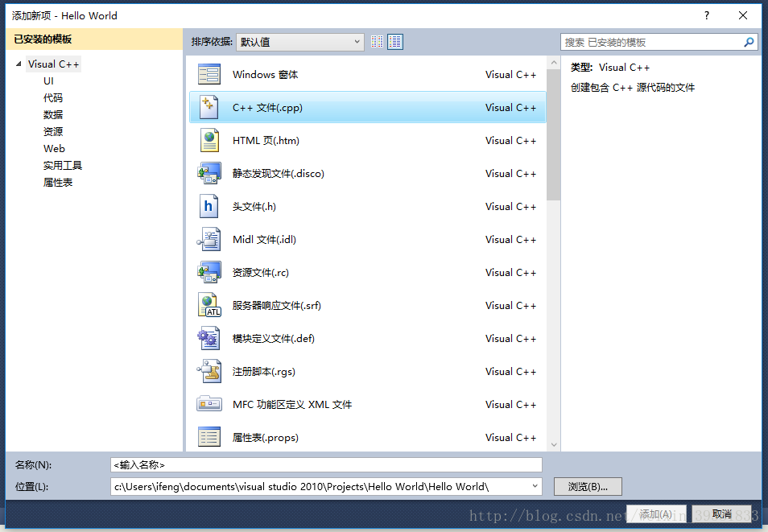Viewport: 768px width, 532px height.
Task: Open the help question mark button
Action: [706, 15]
